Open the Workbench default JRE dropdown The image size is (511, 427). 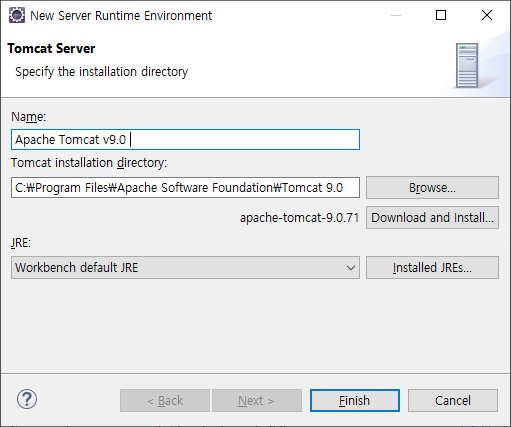[x=185, y=268]
